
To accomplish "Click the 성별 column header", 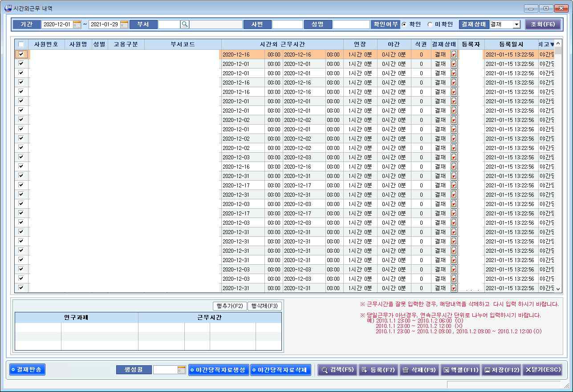I will point(99,44).
